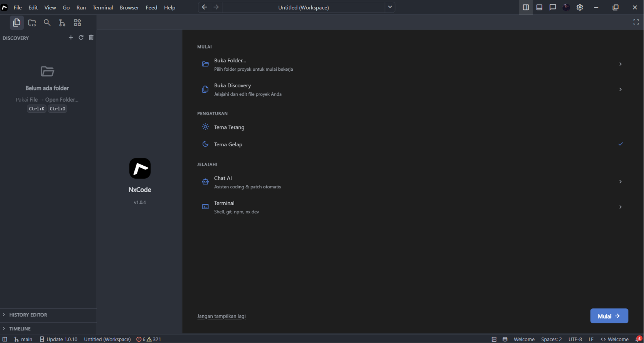
Task: Toggle the bottom panel layout icon
Action: tap(539, 7)
